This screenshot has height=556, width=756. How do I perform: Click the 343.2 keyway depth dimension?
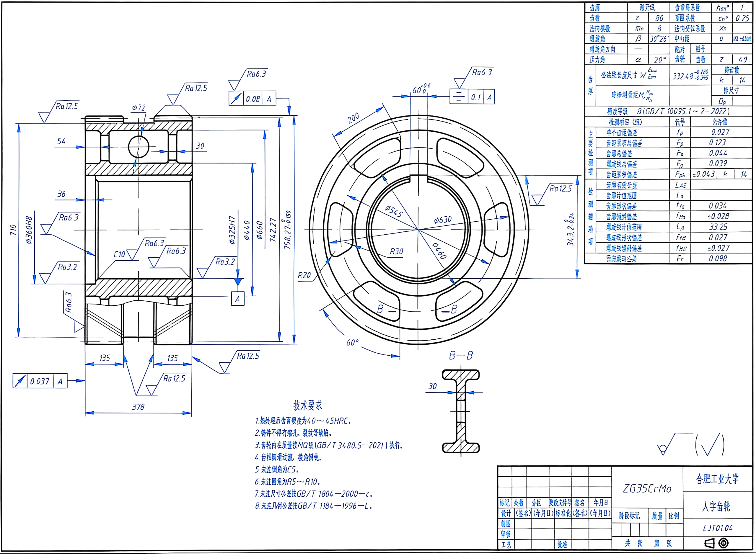(x=570, y=230)
